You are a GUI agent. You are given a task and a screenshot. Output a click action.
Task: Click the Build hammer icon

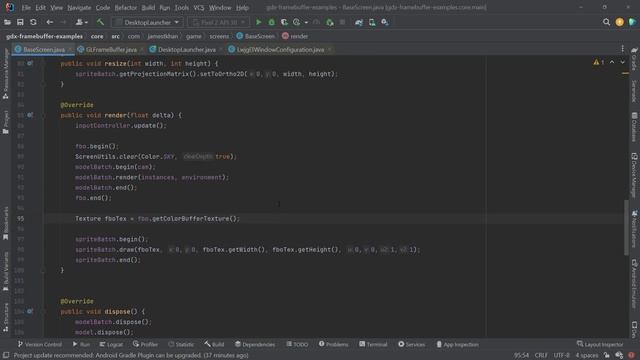pos(100,22)
